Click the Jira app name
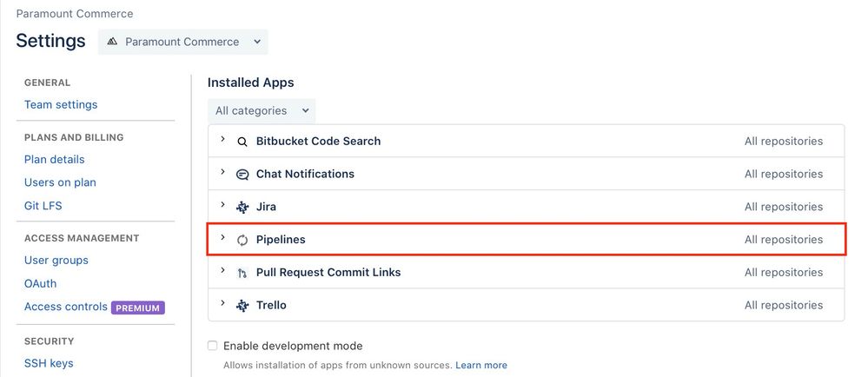The image size is (868, 377). click(266, 207)
